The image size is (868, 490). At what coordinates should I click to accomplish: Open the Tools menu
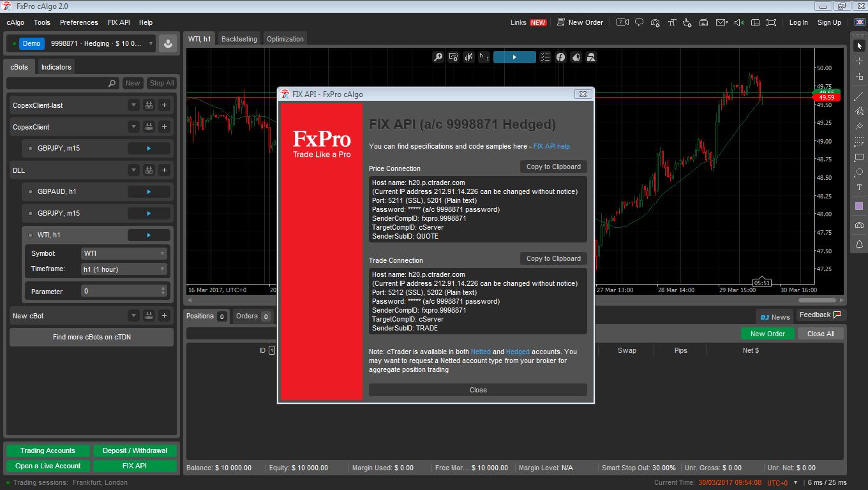pyautogui.click(x=42, y=22)
